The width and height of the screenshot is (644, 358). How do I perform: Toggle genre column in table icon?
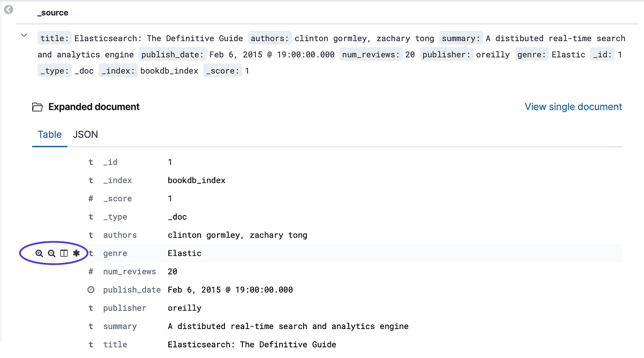[x=64, y=253]
